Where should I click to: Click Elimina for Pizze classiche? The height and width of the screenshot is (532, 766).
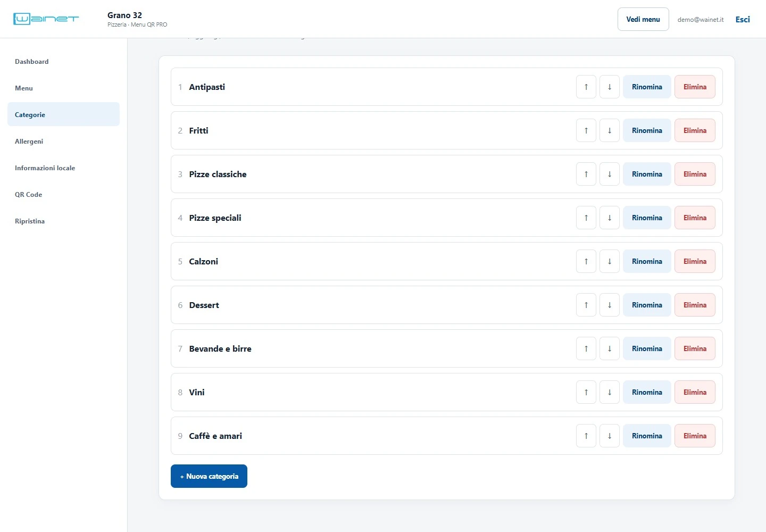pos(695,174)
